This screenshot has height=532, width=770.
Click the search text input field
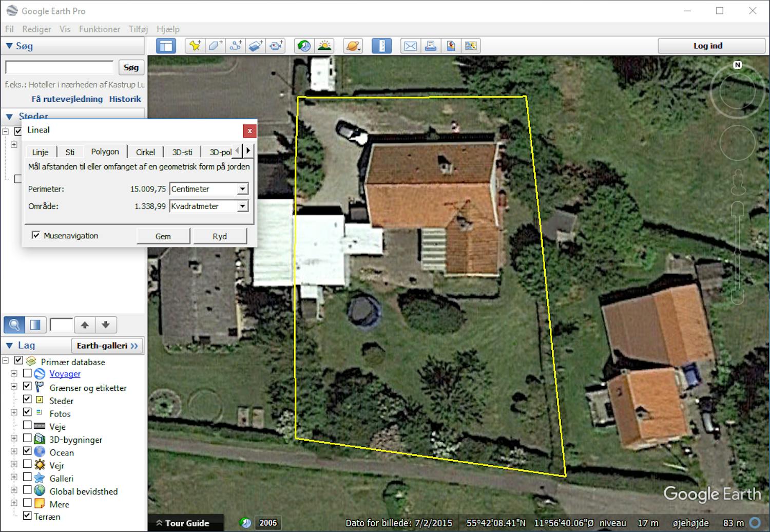pyautogui.click(x=60, y=67)
